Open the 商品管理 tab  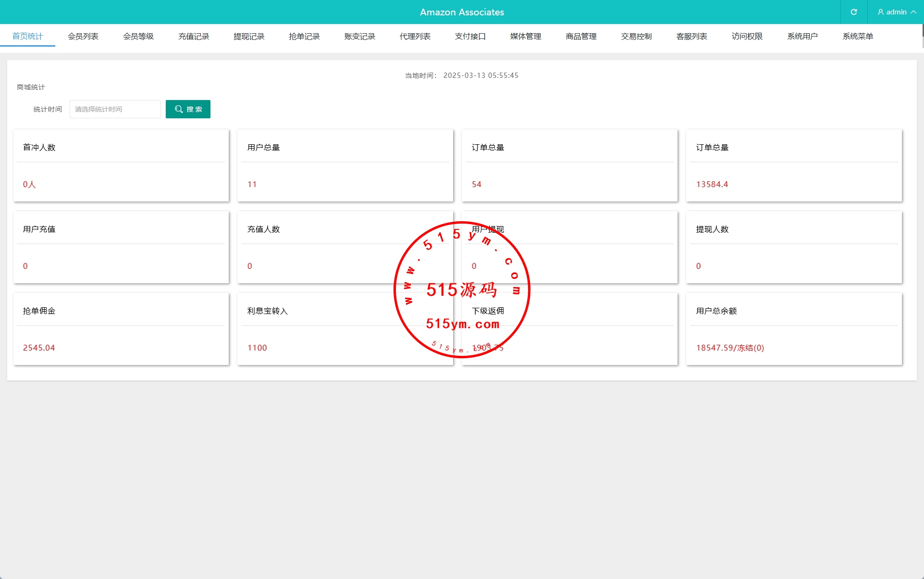pyautogui.click(x=581, y=37)
